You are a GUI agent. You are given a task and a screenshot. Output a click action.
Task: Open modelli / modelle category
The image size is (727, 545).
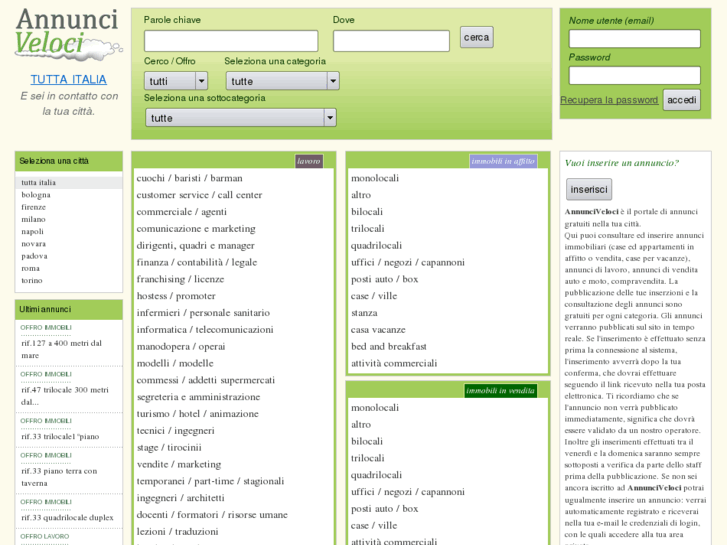point(175,363)
